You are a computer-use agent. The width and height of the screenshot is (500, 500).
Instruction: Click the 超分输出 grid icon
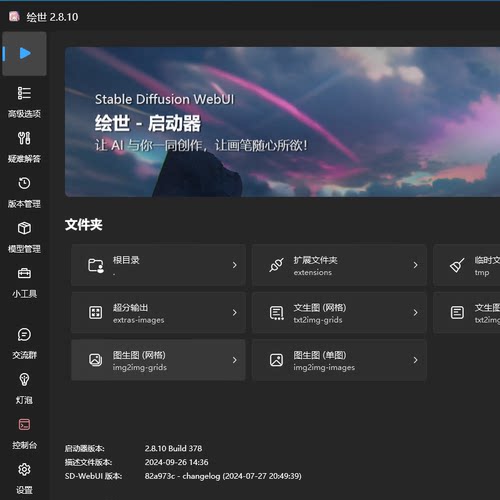95,313
